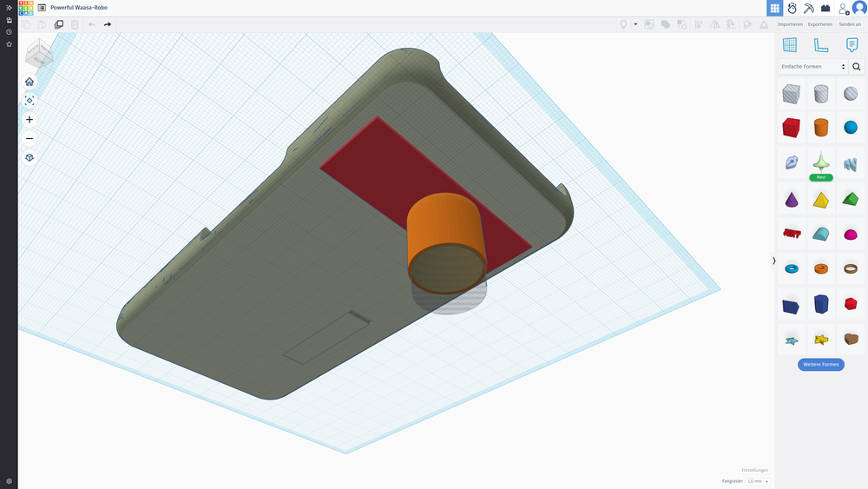This screenshot has height=489, width=868.
Task: Open the Fangraster 1,0 mm dropdown
Action: (759, 481)
